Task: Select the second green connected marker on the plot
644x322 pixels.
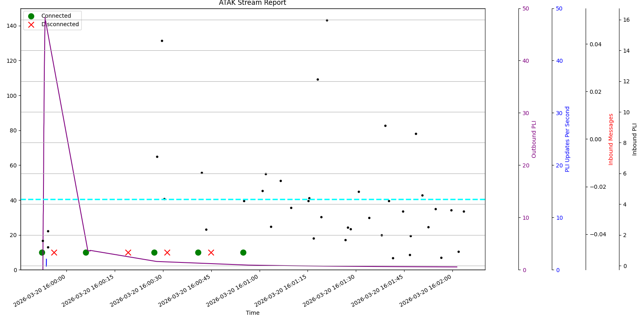Action: [x=86, y=252]
